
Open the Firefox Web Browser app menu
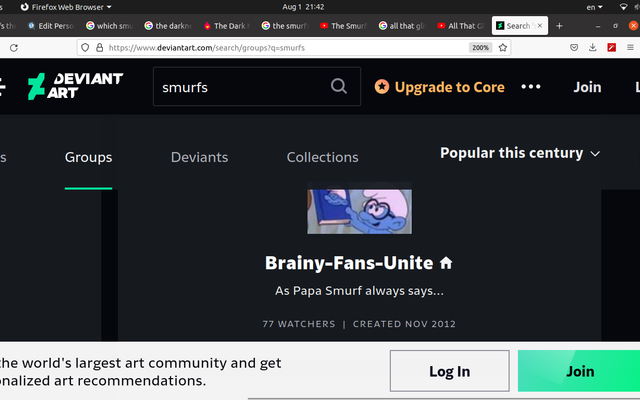pos(66,7)
